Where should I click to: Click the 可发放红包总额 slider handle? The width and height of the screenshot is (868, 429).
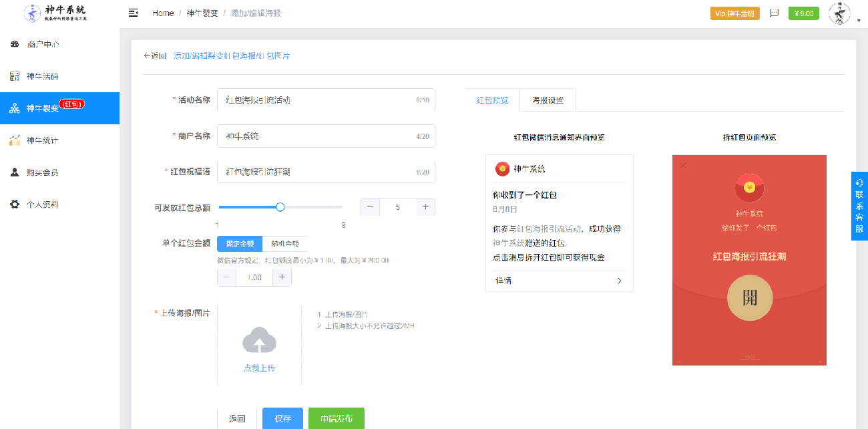coord(280,207)
